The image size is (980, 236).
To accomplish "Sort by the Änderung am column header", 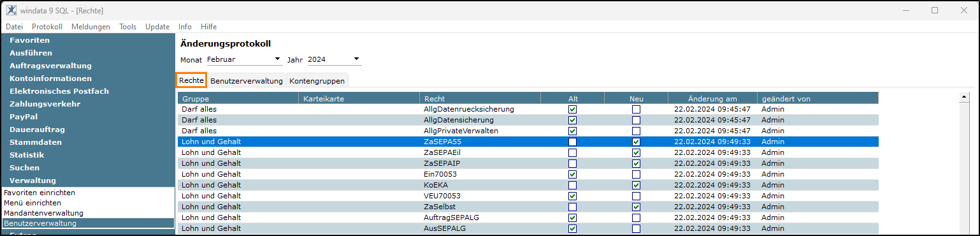I will [x=712, y=98].
